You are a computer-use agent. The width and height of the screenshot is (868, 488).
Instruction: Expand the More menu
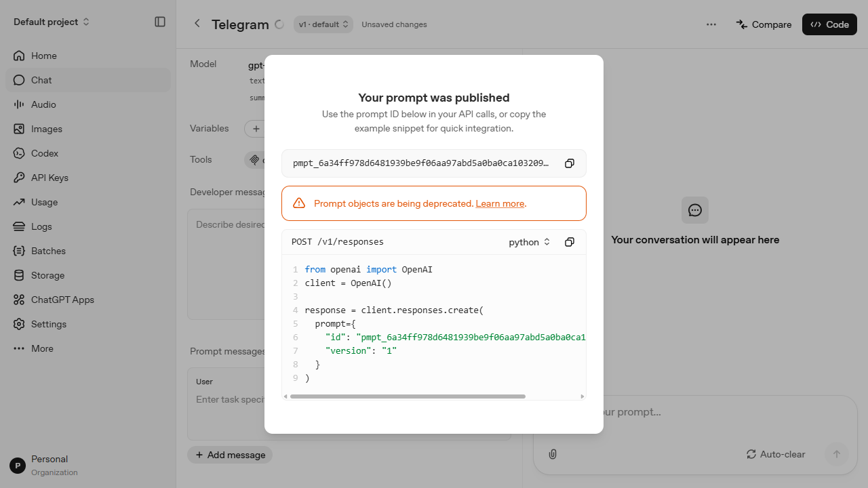click(x=88, y=348)
